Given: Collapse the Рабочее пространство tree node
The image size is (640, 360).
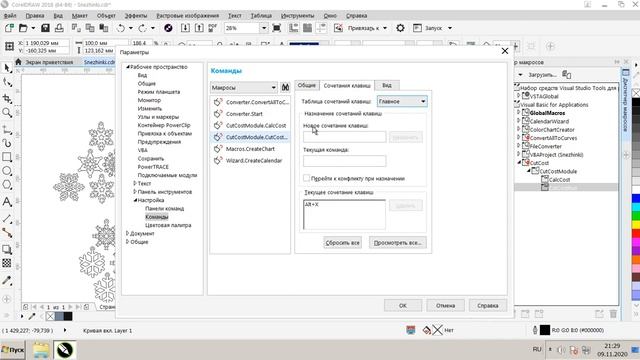Looking at the screenshot, I should point(128,67).
